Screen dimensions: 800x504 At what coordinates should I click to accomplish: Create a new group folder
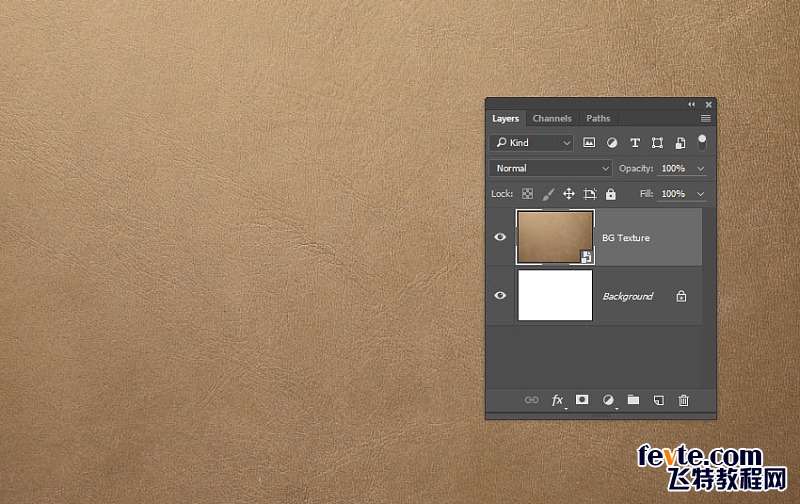tap(633, 400)
